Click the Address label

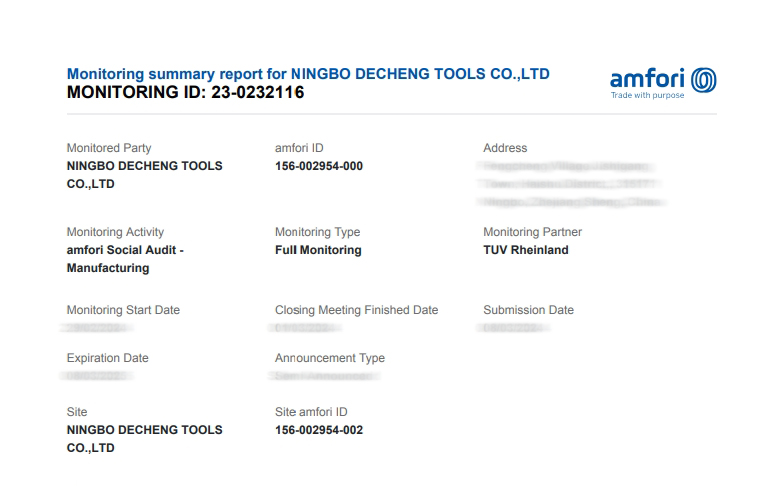point(504,148)
